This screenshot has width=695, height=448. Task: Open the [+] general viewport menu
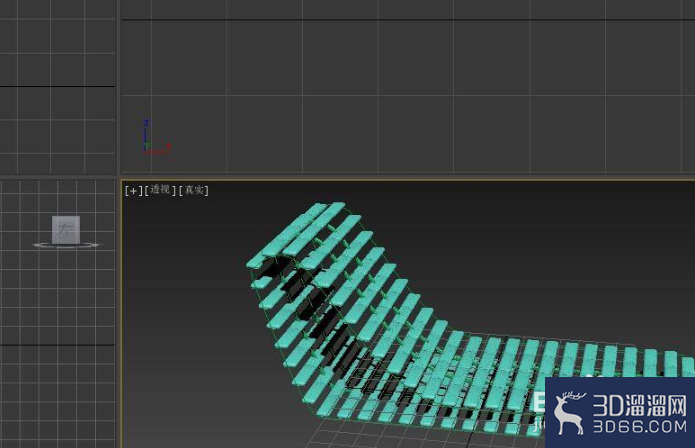point(133,191)
